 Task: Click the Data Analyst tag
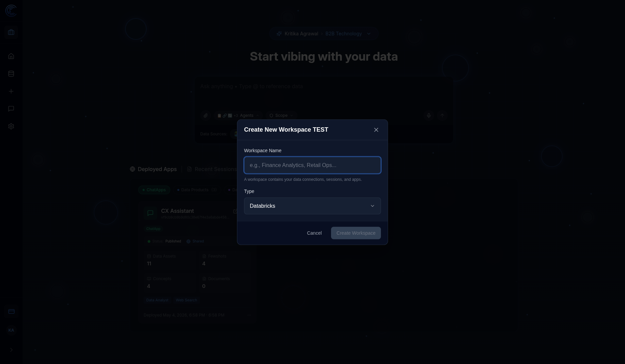[x=157, y=300]
